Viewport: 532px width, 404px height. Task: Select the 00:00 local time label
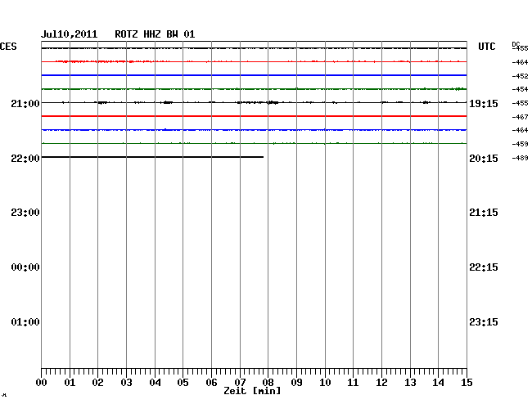click(25, 267)
